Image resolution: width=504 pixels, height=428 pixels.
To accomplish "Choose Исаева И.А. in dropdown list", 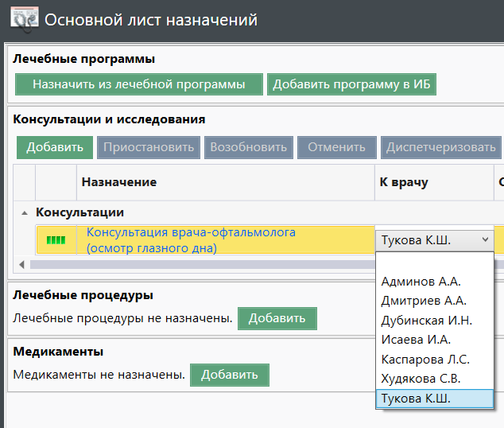I will (416, 340).
